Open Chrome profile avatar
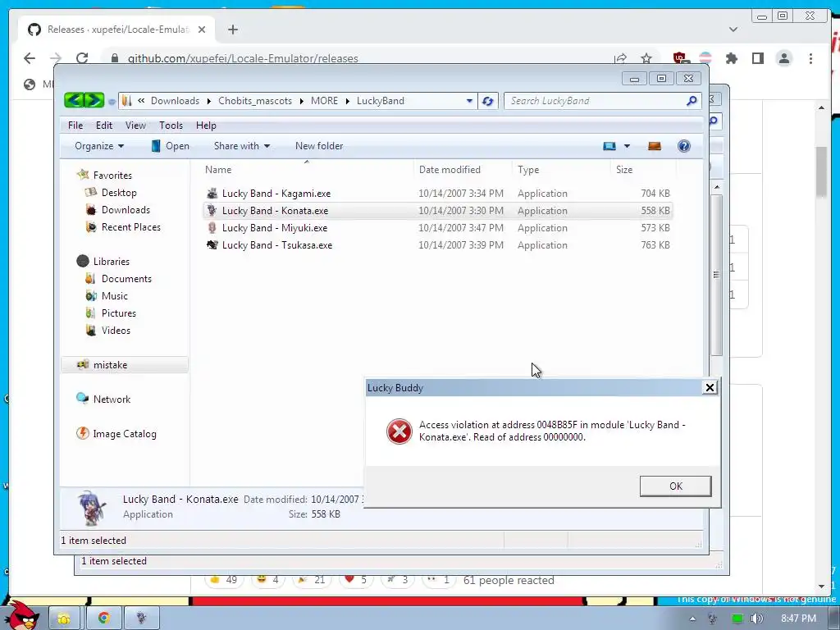 tap(783, 58)
